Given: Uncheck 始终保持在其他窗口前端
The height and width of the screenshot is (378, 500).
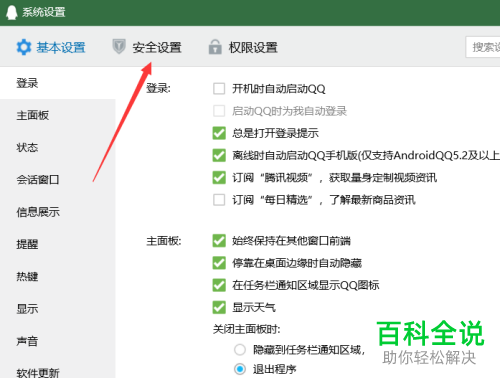Looking at the screenshot, I should [x=219, y=241].
